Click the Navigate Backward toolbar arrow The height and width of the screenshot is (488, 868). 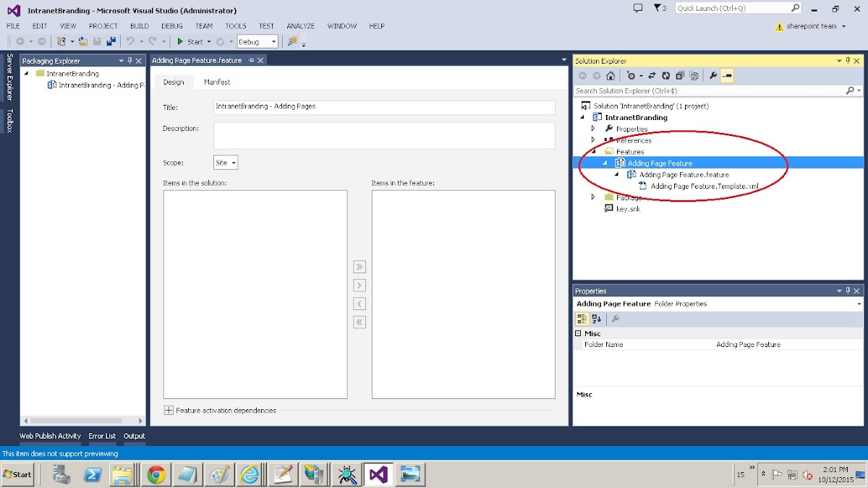pyautogui.click(x=20, y=42)
